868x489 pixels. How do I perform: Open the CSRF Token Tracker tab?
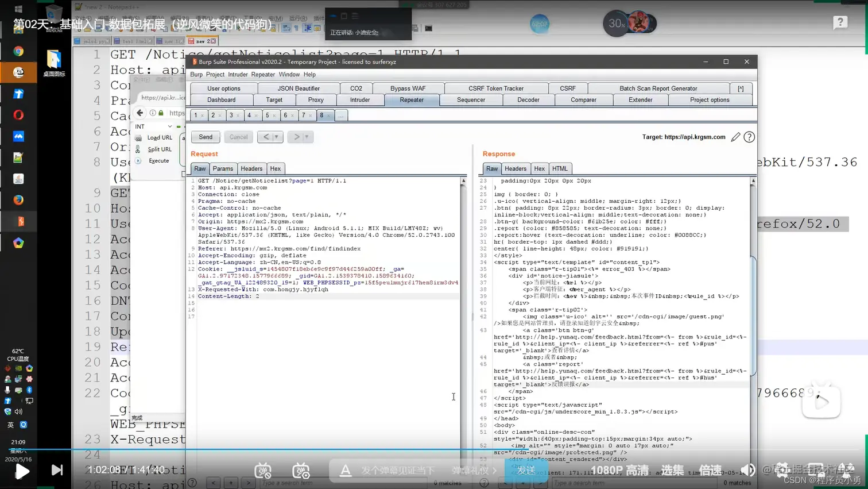coord(496,88)
